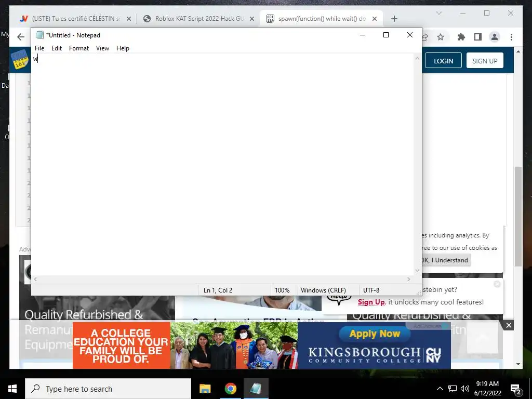The height and width of the screenshot is (399, 532).
Task: Click the 100% zoom status entry
Action: pyautogui.click(x=282, y=290)
